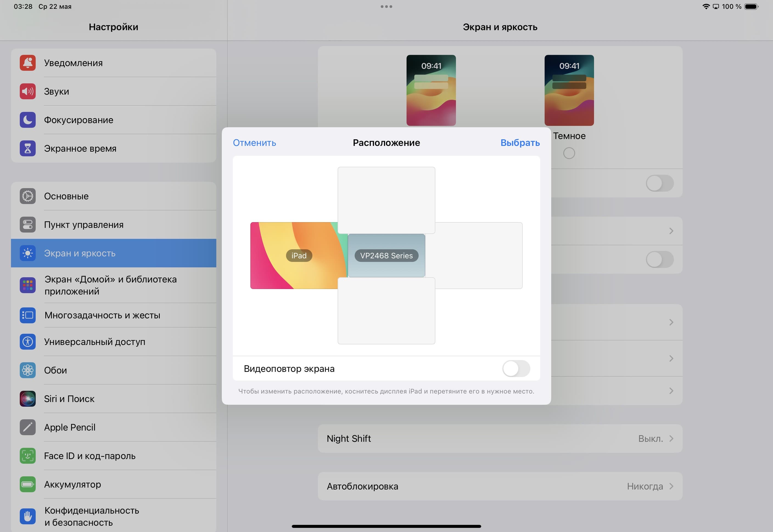Open the Night Shift settings chevron
The height and width of the screenshot is (532, 773).
point(671,438)
